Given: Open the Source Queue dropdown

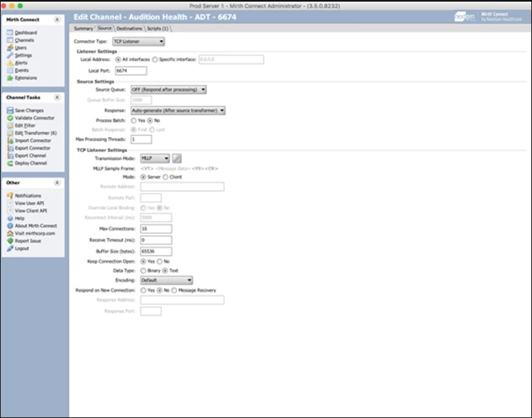Looking at the screenshot, I should 169,90.
